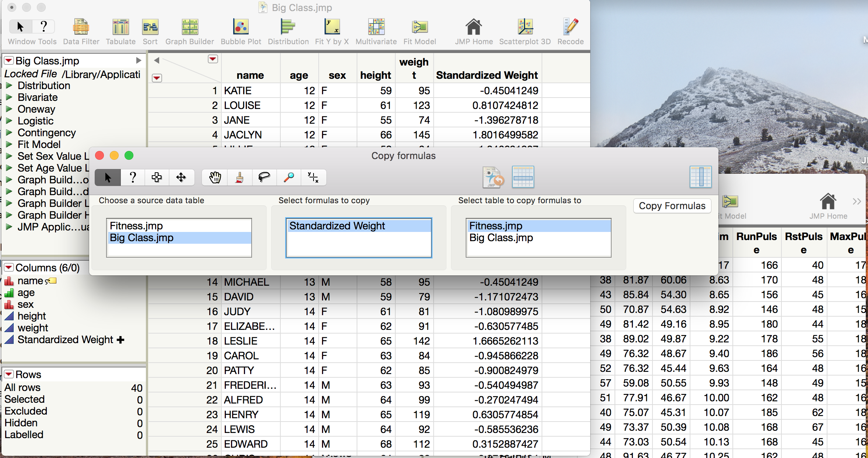
Task: Open Big Class.jmp table red triangle menu
Action: (9, 60)
